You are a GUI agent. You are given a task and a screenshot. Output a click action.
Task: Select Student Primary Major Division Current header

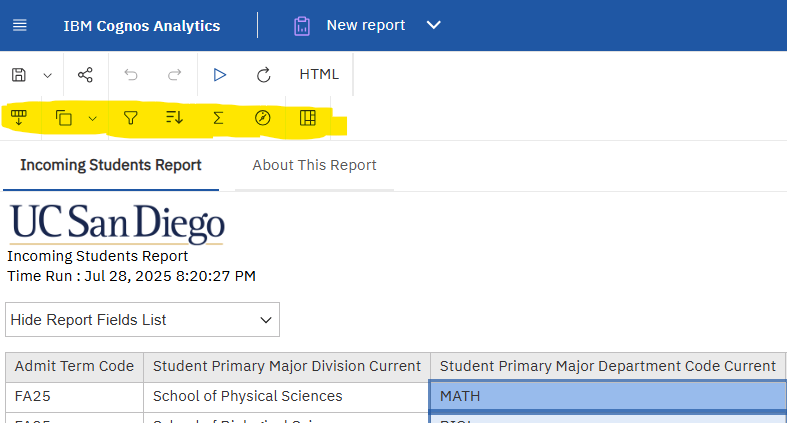pyautogui.click(x=287, y=366)
